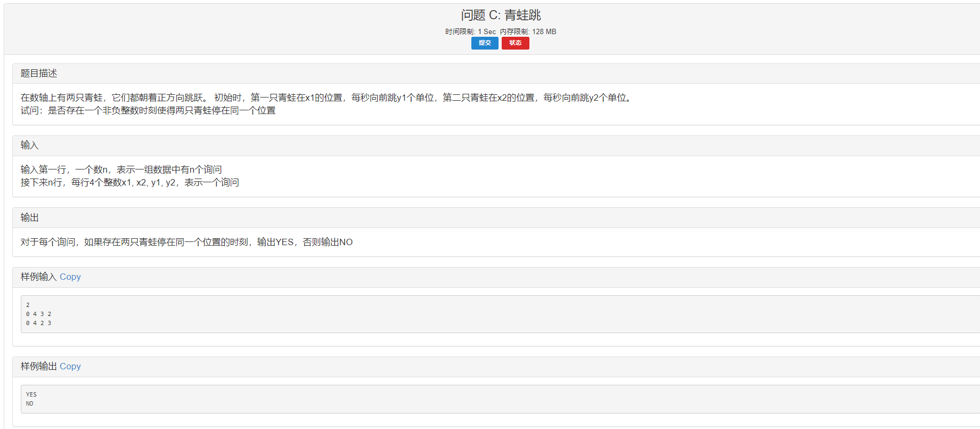Click the YES line in sample output

(x=31, y=394)
